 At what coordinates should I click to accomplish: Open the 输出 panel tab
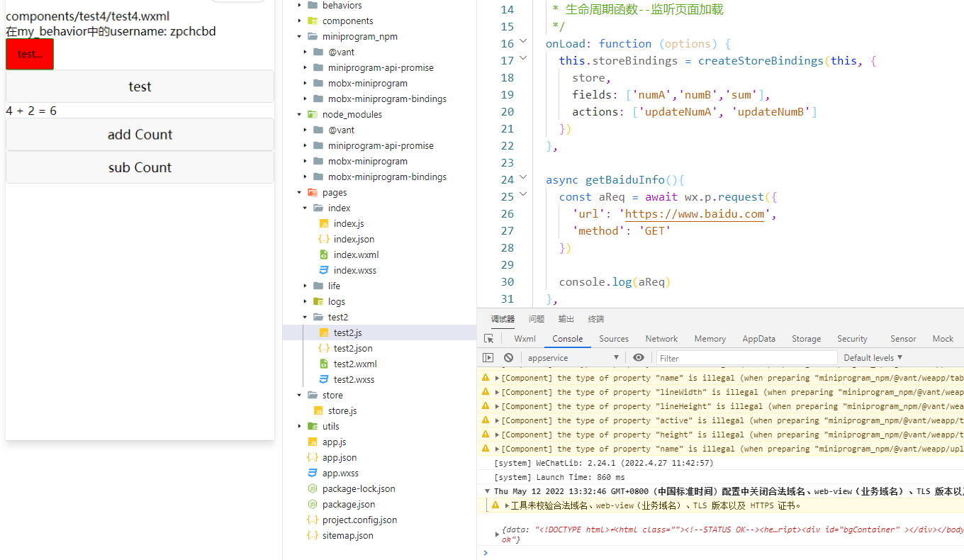tap(566, 319)
